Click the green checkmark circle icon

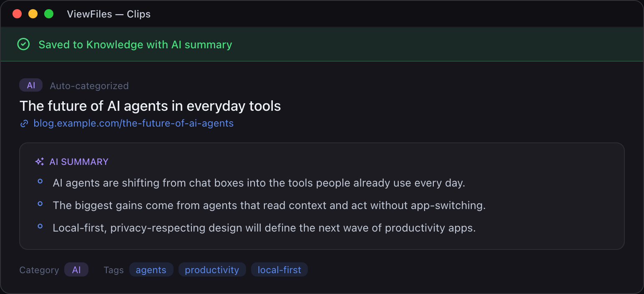(23, 44)
